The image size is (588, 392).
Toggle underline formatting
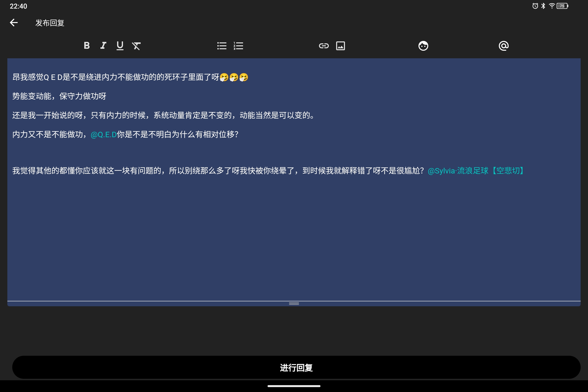coord(120,46)
